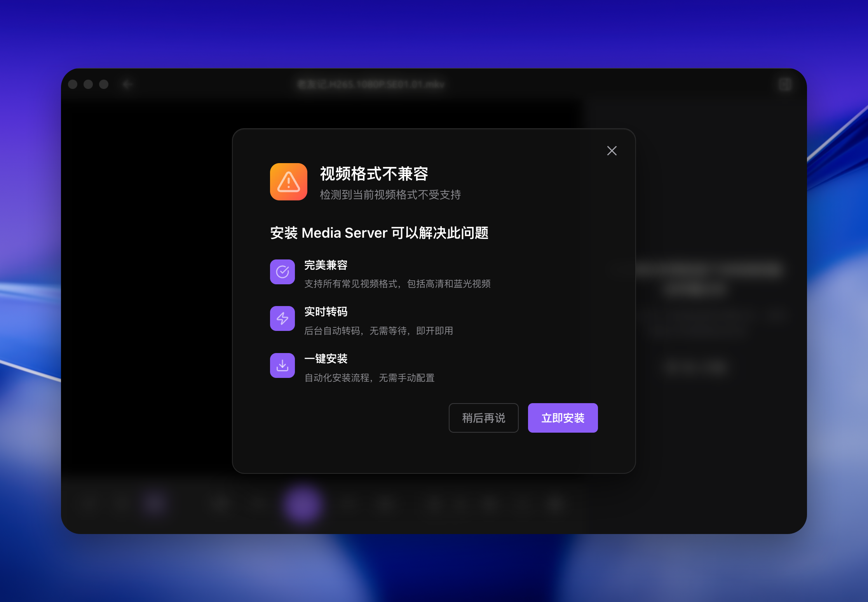
Task: Select the text 安装 Media Server 可以解决此问题
Action: tap(380, 233)
